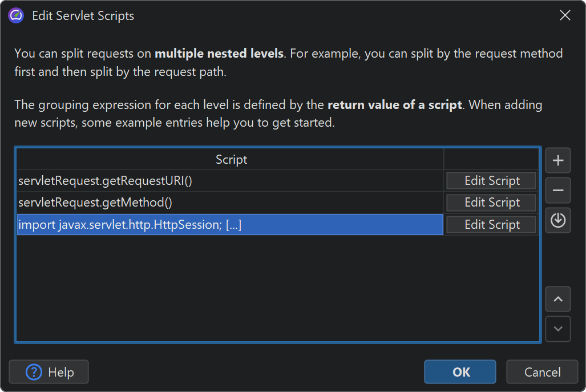Click the JProfiler app icon in title bar
The image size is (586, 392).
tap(16, 15)
